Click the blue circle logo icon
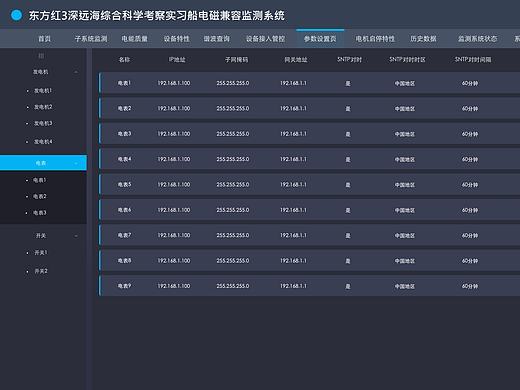The image size is (520, 390). tap(16, 15)
